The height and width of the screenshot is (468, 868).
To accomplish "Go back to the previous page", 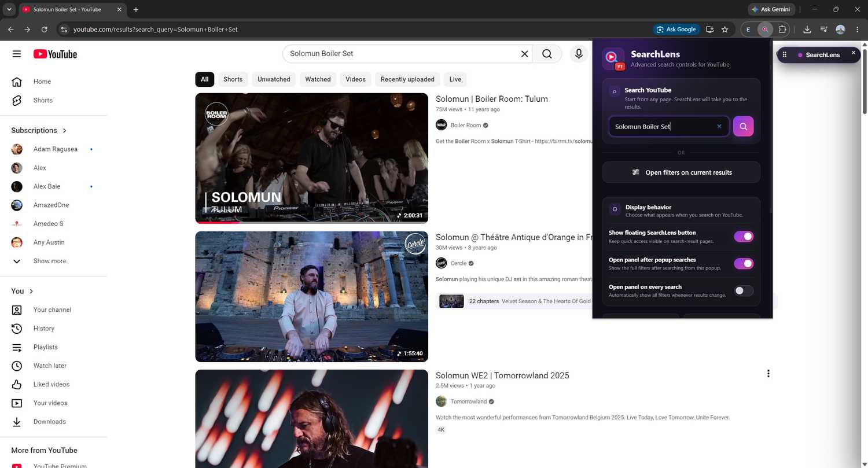I will [x=10, y=30].
